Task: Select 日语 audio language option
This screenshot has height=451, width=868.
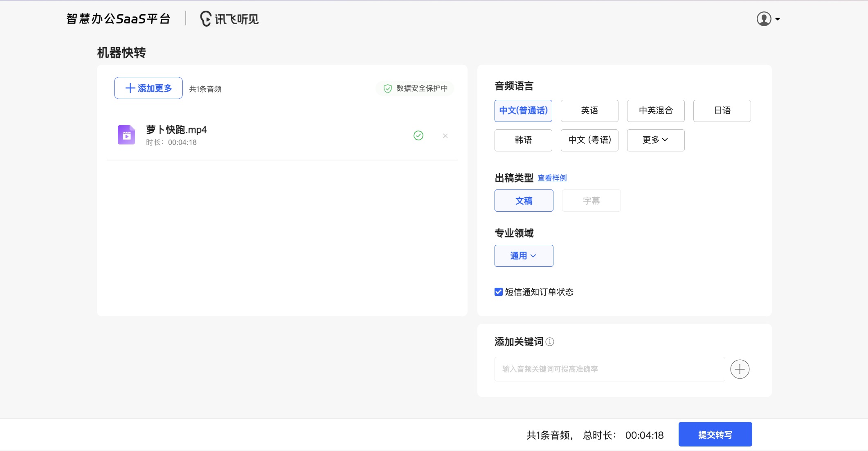Action: point(722,110)
